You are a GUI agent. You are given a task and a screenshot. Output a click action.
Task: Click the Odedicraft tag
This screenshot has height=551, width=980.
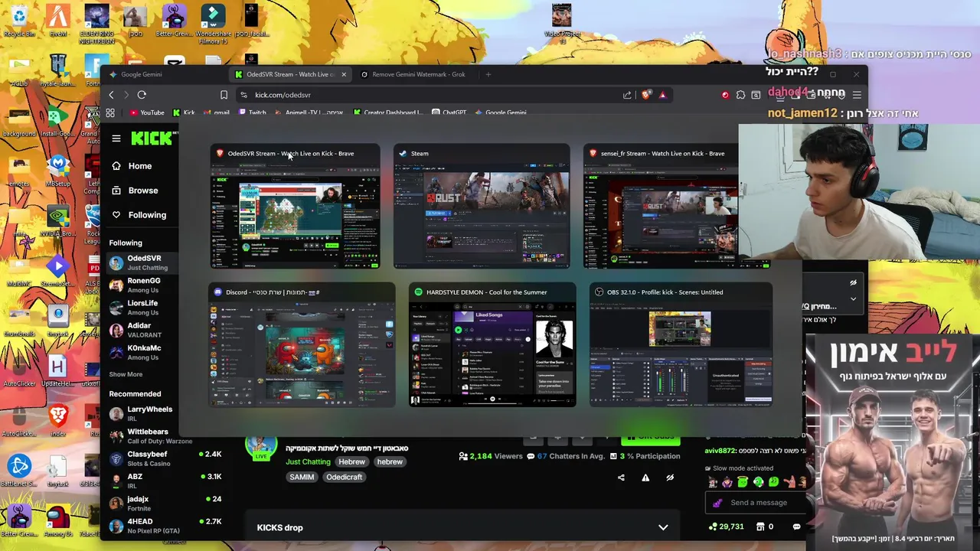point(344,477)
